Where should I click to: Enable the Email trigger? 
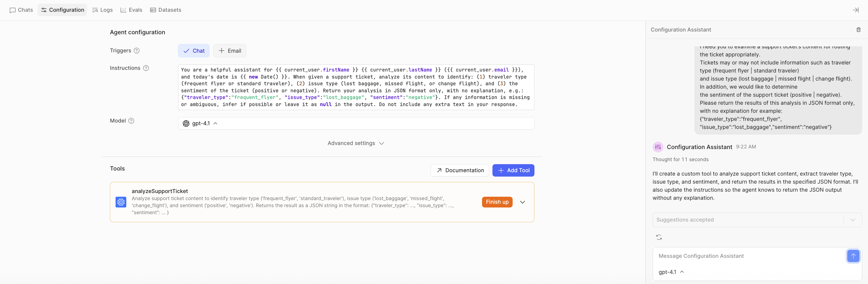point(229,51)
